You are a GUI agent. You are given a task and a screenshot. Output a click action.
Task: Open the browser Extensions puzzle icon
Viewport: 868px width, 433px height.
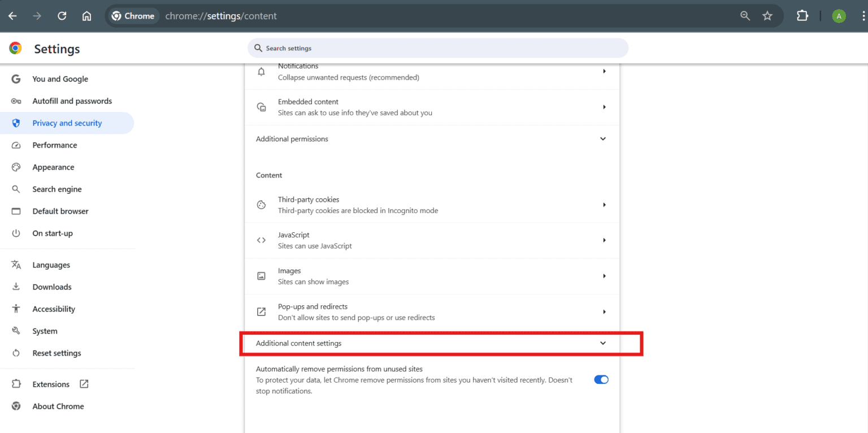click(802, 15)
